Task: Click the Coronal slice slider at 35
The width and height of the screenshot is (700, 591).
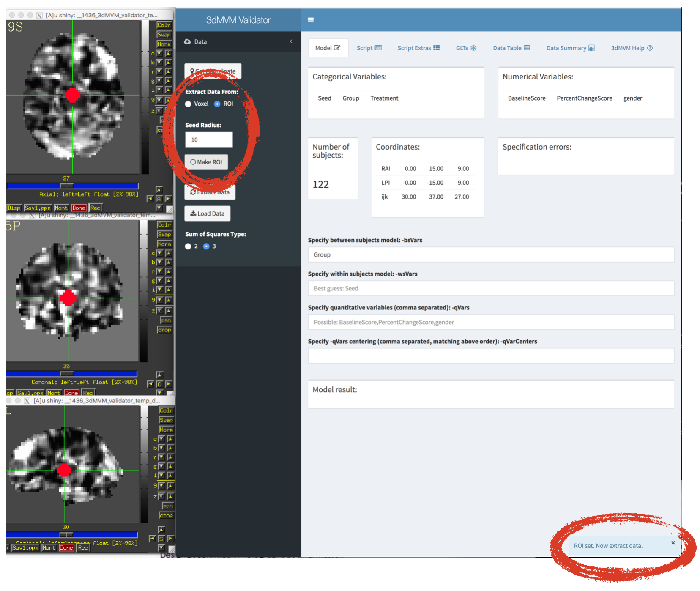Action: pos(66,374)
